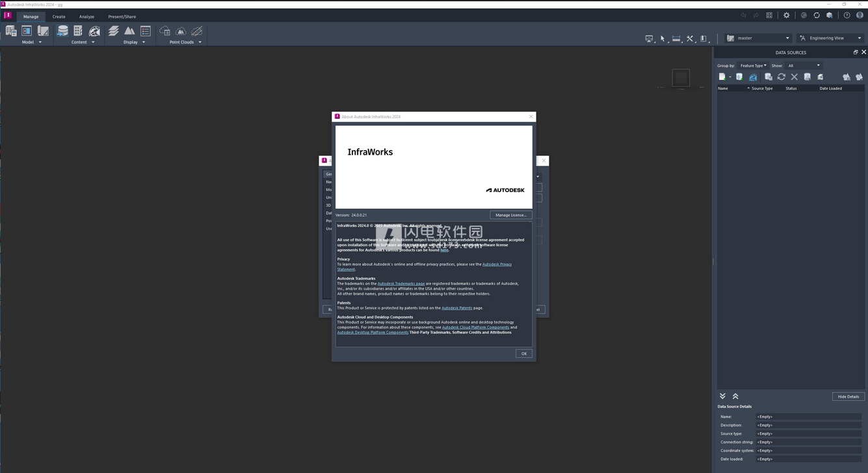Open the Group by Feature Type dropdown
Screen dimensions: 868x473
tap(753, 66)
